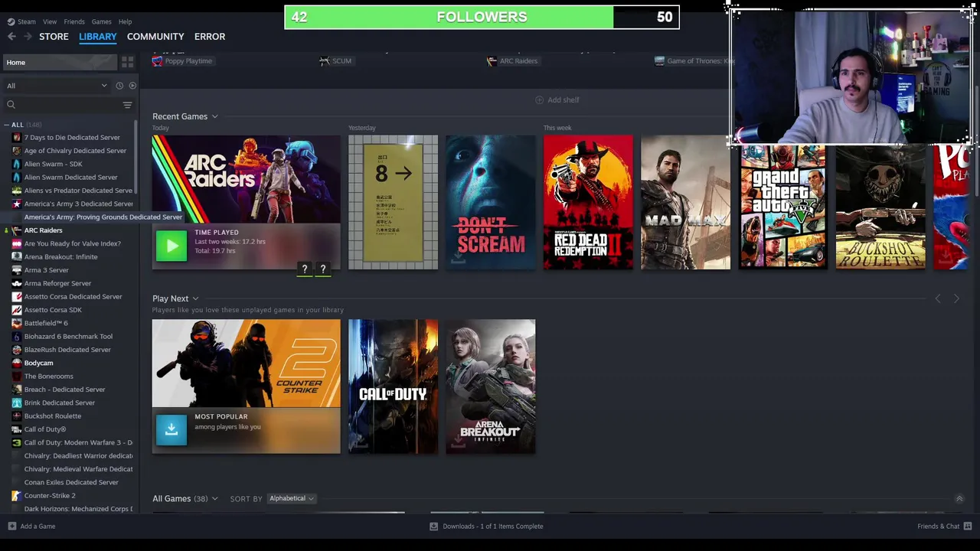
Task: Click the Bodycam icon in sidebar
Action: point(17,363)
